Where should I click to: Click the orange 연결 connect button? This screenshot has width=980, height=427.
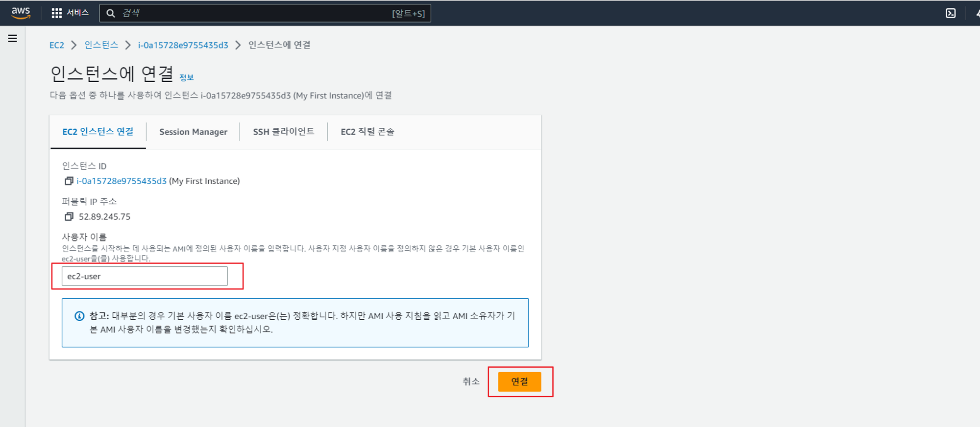[x=520, y=381]
